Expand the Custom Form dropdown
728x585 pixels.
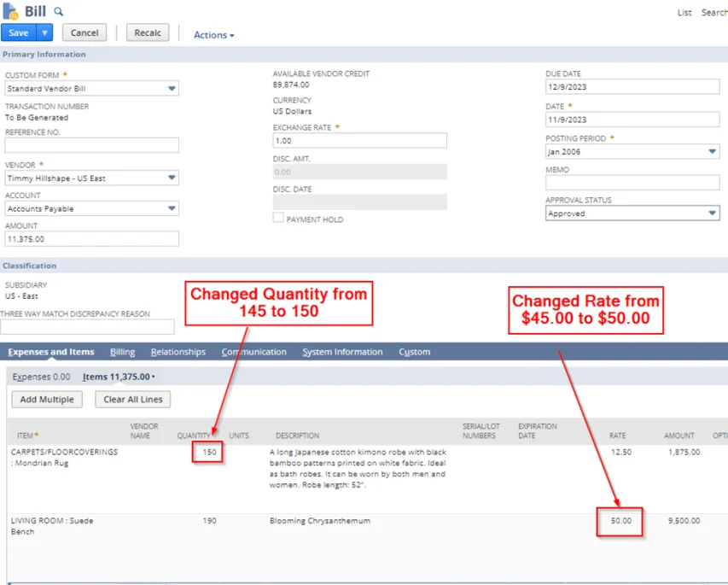pyautogui.click(x=172, y=88)
